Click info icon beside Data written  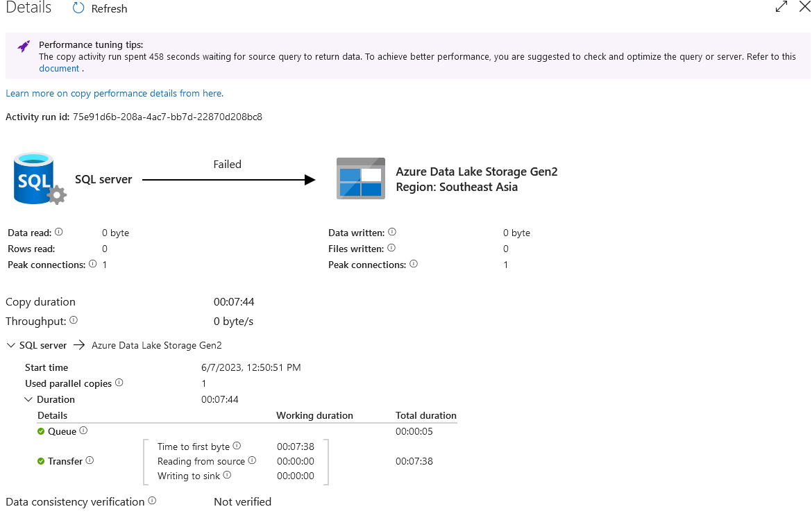(x=392, y=232)
